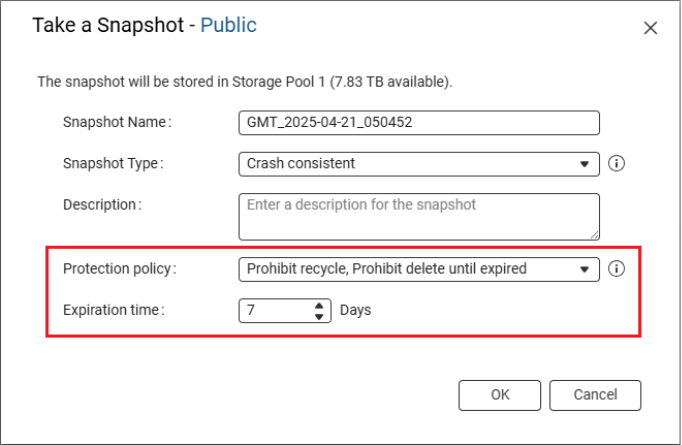Open the Prohibit recycle policy combo box
This screenshot has width=682, height=445.
410,268
